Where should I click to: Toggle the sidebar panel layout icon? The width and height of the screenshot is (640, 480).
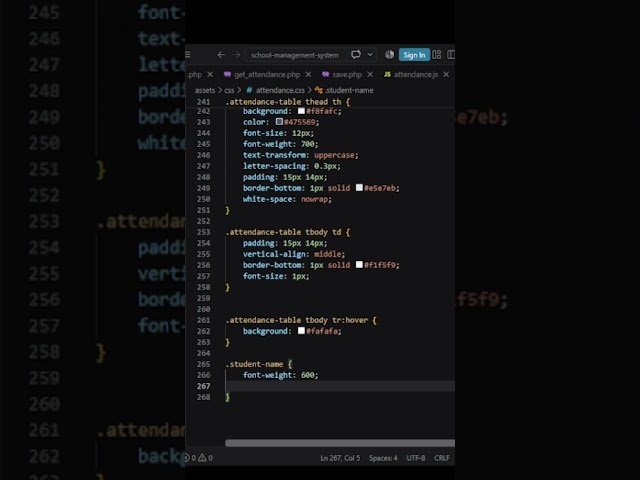tap(451, 55)
